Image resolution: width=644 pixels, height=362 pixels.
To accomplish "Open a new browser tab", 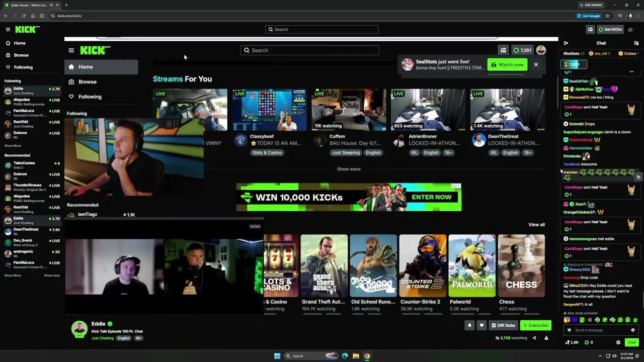I will click(66, 5).
